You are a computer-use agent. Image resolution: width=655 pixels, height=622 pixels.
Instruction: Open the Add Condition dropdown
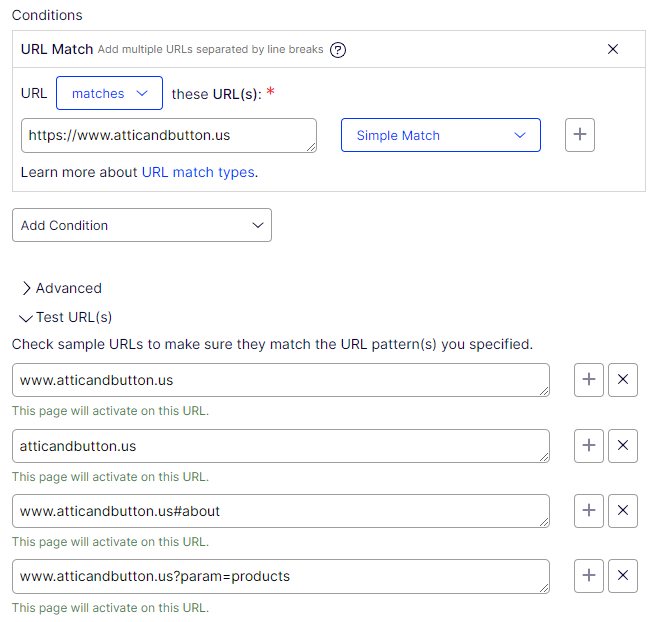141,225
